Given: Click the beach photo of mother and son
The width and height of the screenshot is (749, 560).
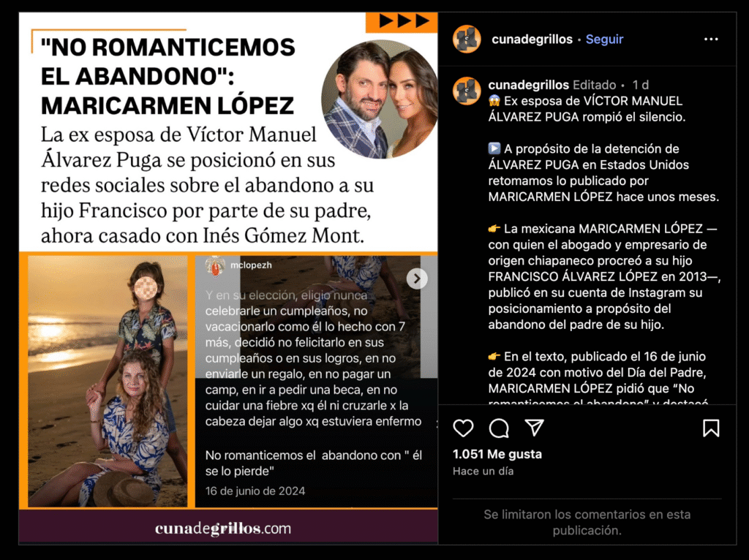Looking at the screenshot, I should [108, 381].
